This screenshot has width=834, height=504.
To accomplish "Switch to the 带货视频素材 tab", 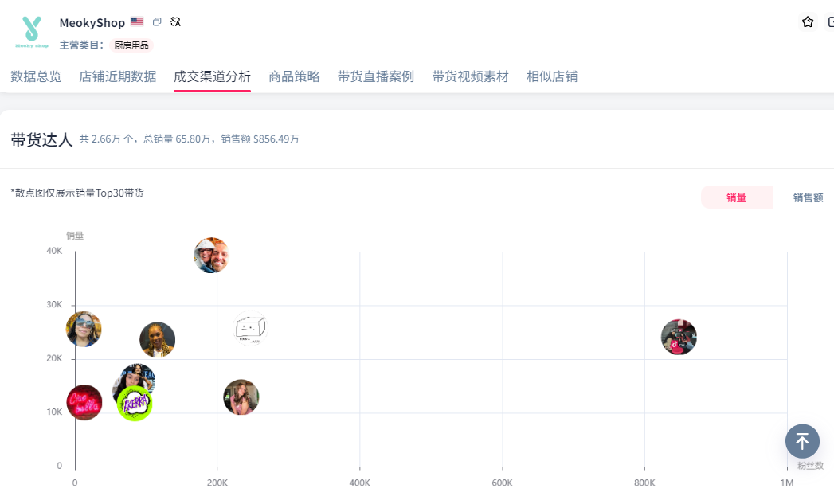I will tap(470, 76).
